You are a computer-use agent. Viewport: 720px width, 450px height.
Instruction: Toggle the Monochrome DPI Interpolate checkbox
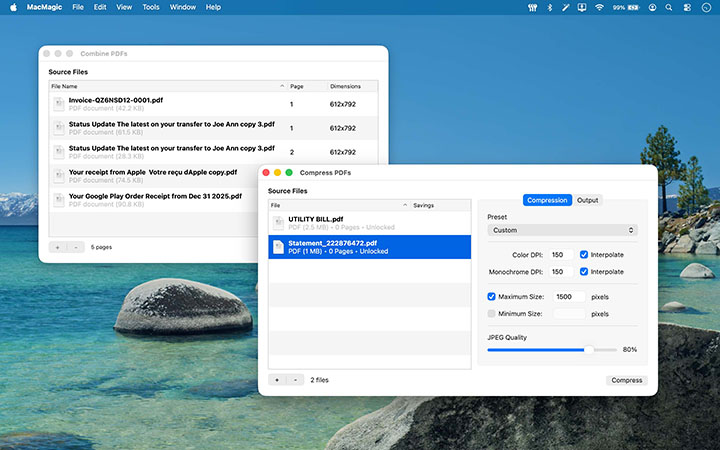(x=584, y=272)
